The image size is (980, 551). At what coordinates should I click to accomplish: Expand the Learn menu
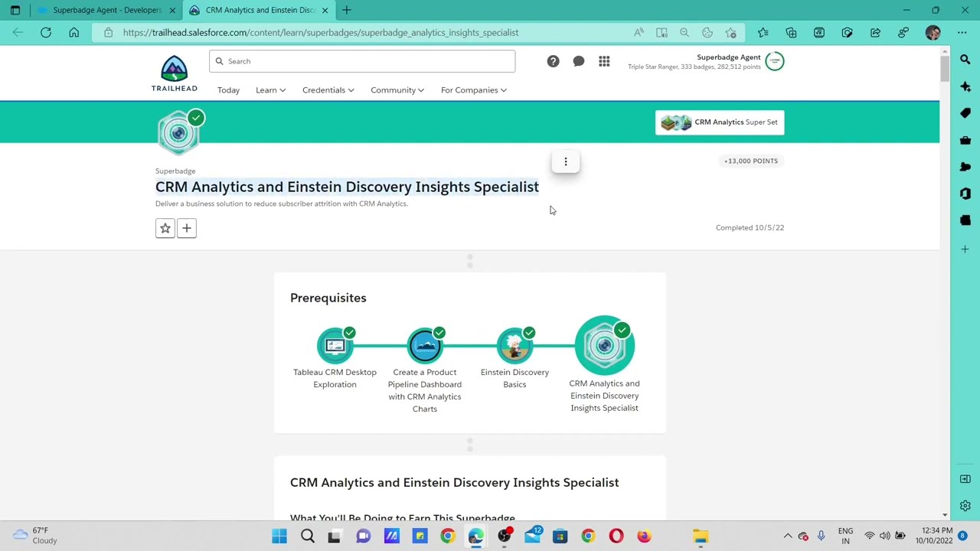pos(270,90)
